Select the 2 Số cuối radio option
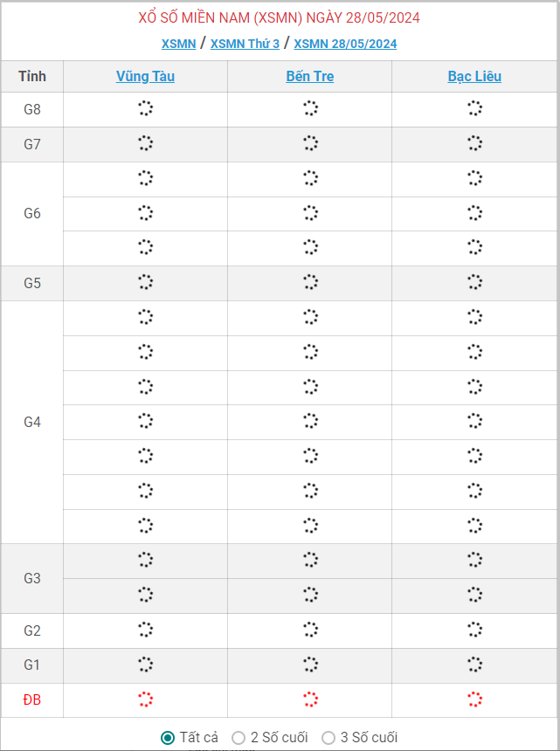560x751 pixels. 239,738
